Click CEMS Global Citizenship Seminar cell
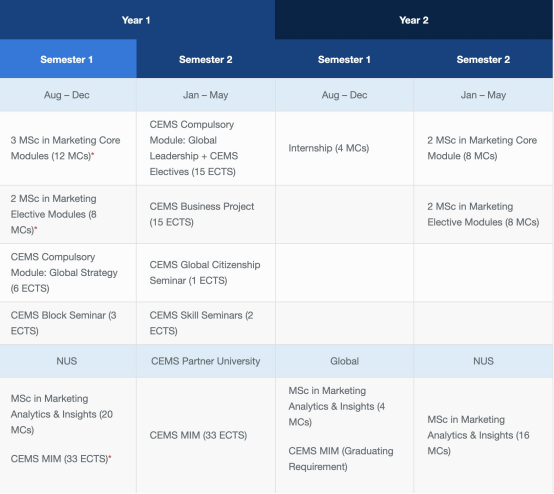This screenshot has width=554, height=494. [x=206, y=272]
